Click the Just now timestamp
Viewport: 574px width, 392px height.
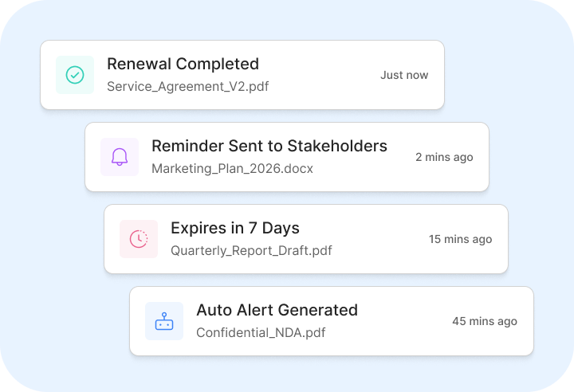404,75
